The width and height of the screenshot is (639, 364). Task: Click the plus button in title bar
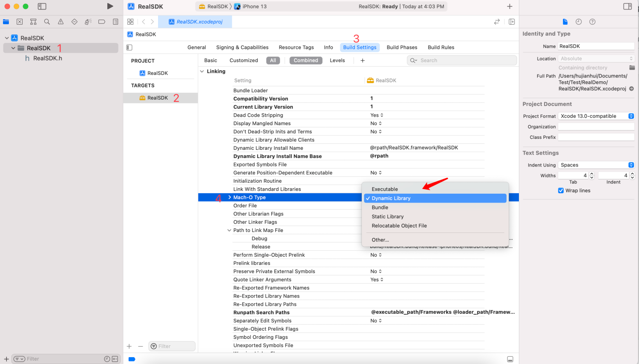[509, 6]
